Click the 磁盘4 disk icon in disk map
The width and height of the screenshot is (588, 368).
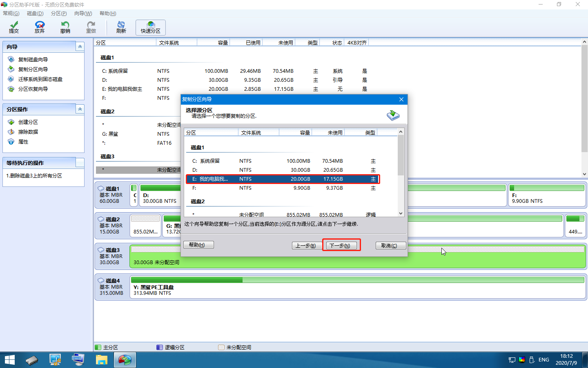tap(101, 280)
